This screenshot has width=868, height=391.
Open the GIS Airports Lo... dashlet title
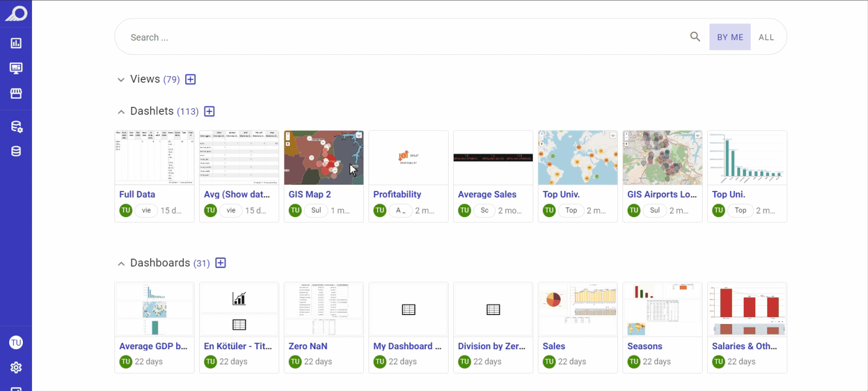point(662,194)
